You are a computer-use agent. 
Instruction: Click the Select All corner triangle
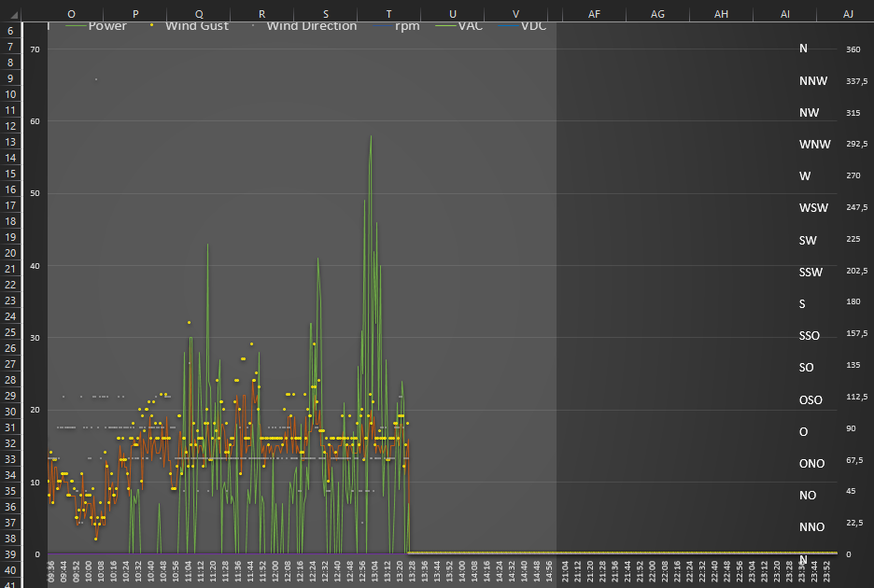pyautogui.click(x=10, y=13)
